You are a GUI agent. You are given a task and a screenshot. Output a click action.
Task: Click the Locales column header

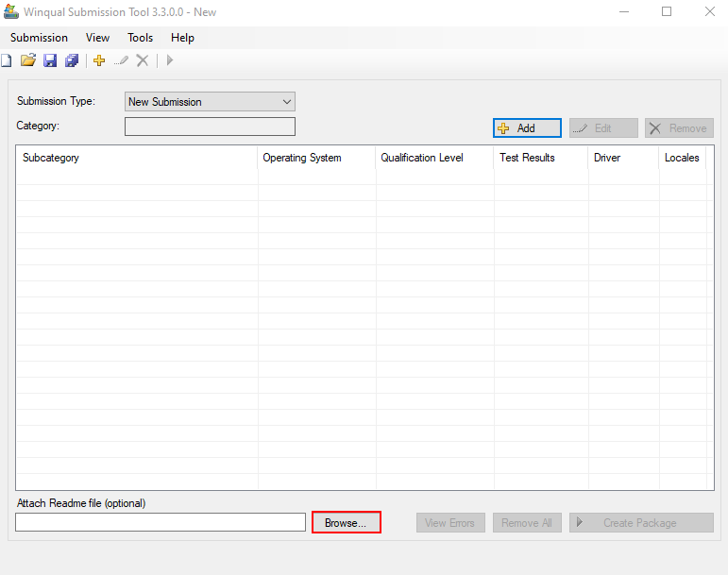(683, 158)
